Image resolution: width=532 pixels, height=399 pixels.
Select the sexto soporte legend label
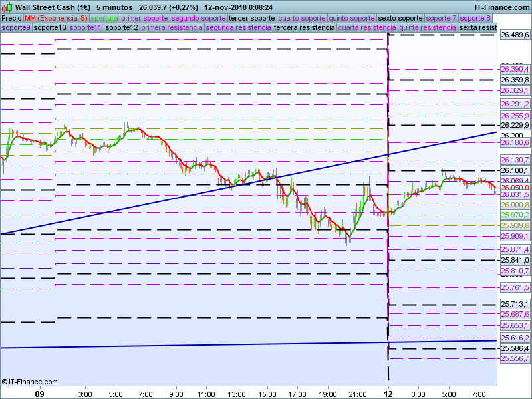400,18
